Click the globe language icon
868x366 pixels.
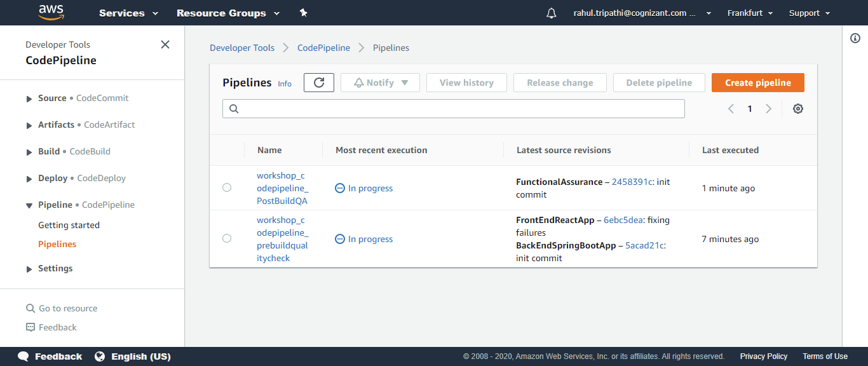100,356
